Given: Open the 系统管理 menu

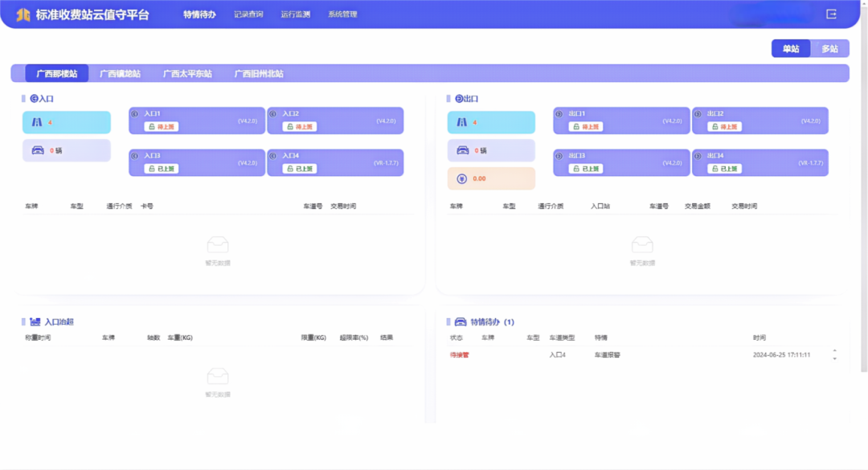Looking at the screenshot, I should [x=342, y=14].
